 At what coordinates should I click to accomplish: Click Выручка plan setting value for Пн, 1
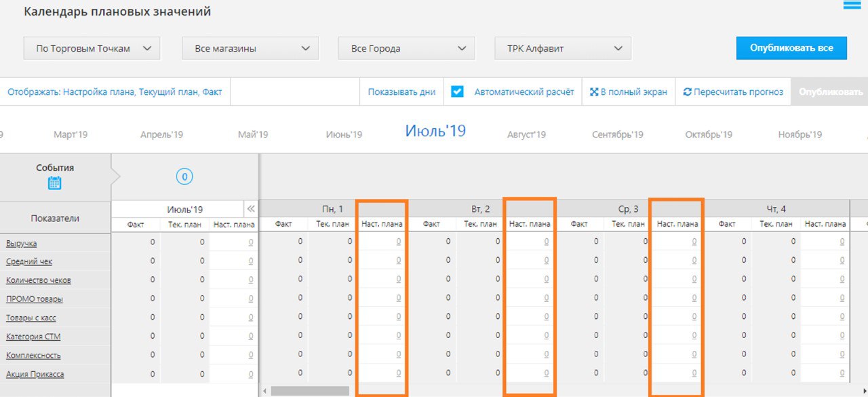(x=398, y=242)
